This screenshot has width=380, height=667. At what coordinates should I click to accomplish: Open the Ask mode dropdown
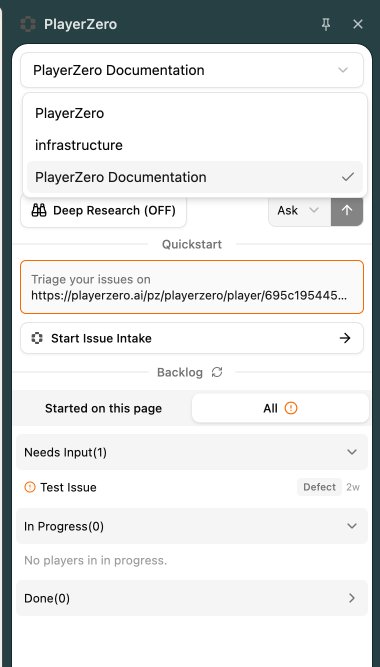pyautogui.click(x=300, y=211)
